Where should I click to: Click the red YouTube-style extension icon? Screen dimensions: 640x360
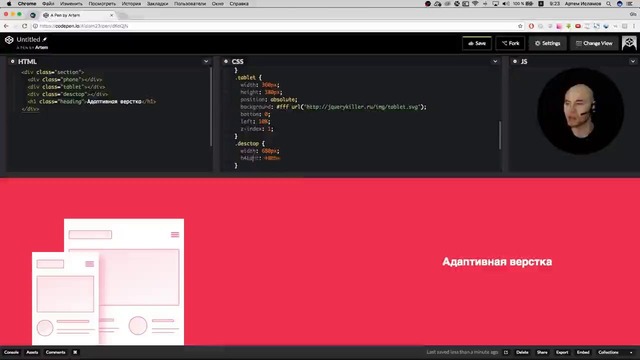tap(578, 26)
